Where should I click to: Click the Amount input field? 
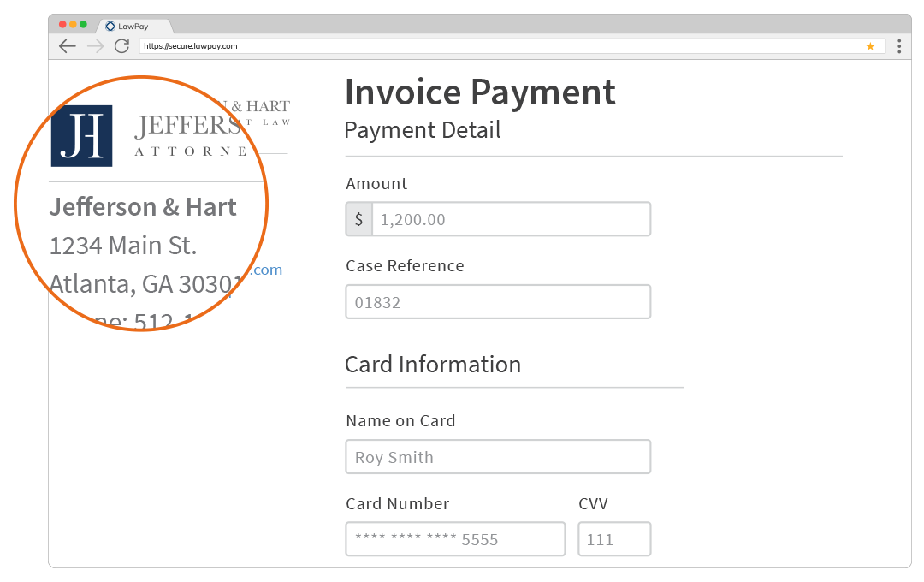pos(512,219)
